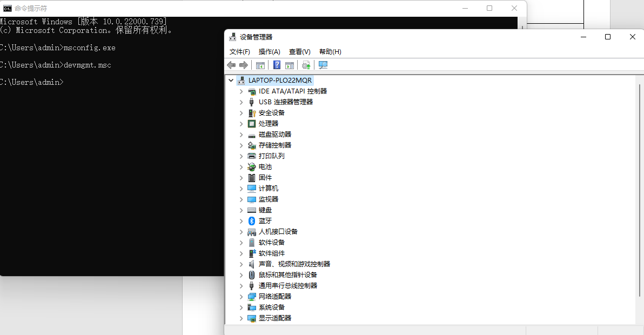Expand the 蓝牙 node chevron

[x=242, y=222]
